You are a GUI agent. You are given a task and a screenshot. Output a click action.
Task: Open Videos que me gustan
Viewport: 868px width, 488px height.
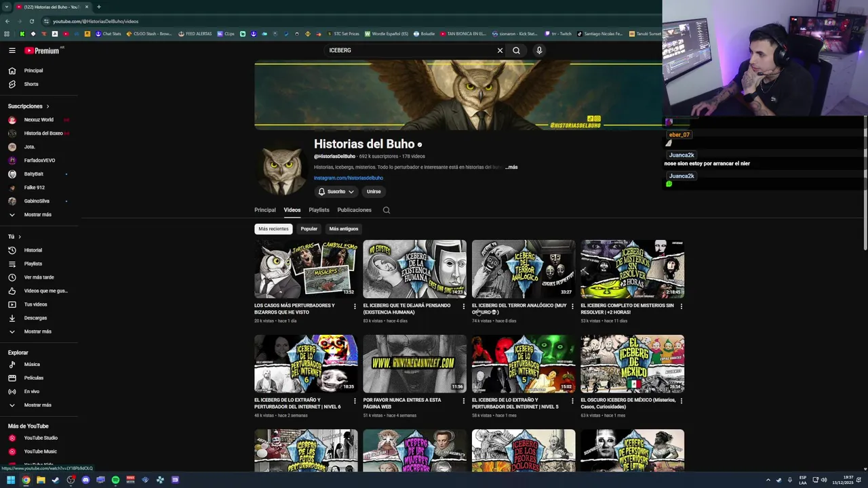[x=45, y=291]
